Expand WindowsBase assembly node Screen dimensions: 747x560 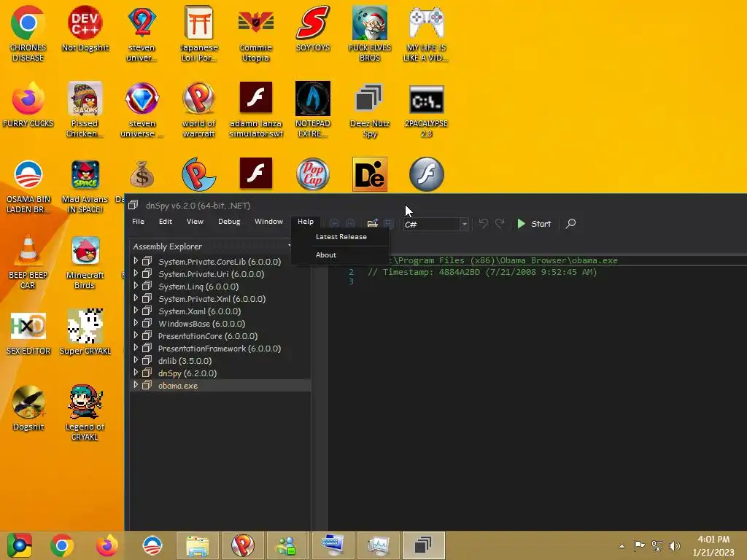pos(136,323)
